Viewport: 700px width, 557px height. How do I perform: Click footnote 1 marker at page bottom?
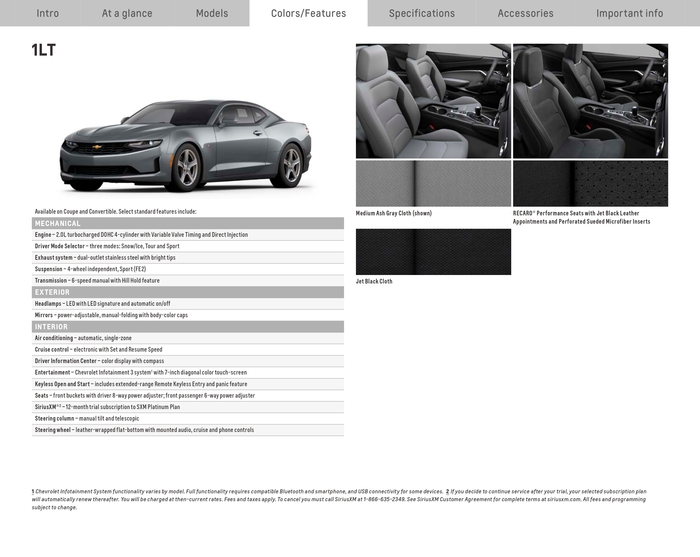coord(33,491)
